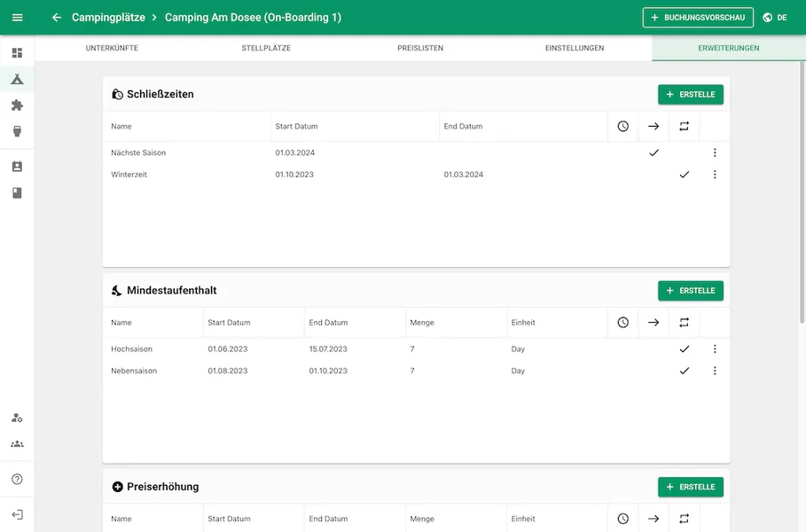
Task: Select the Nebensaison row name
Action: pos(134,371)
